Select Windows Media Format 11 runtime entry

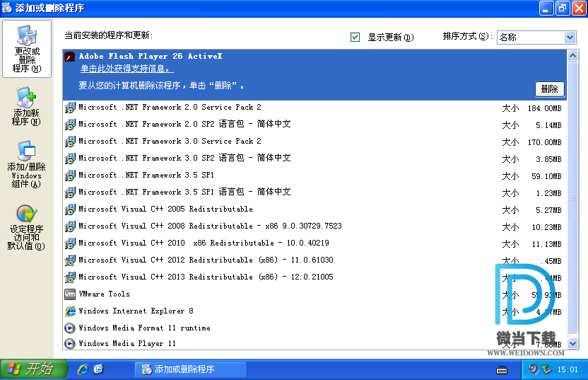pos(314,328)
